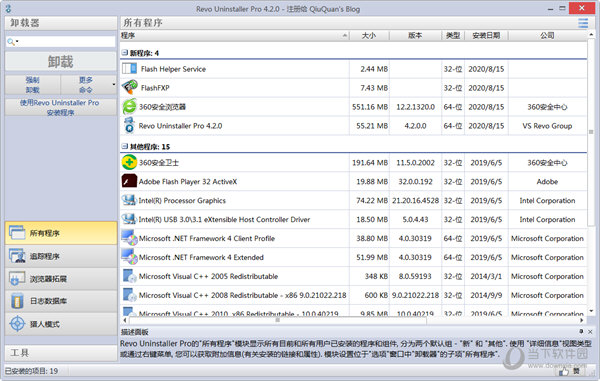Click the FlashFXP program icon
Viewport: 600px width, 381px height.
129,88
